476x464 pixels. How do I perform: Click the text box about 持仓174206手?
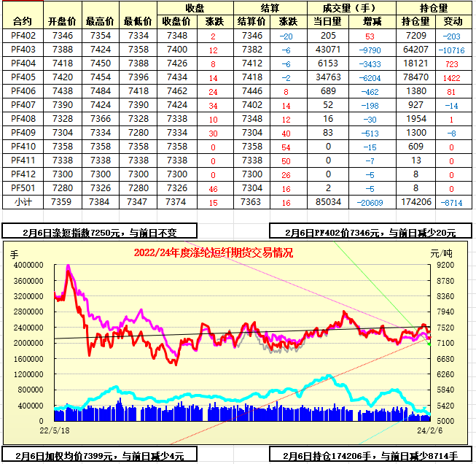pos(370,456)
